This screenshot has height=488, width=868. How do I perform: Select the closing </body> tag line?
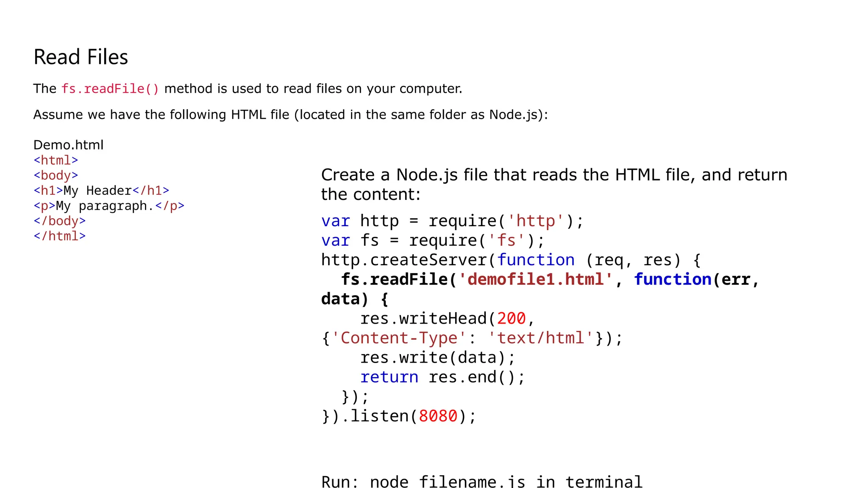60,221
